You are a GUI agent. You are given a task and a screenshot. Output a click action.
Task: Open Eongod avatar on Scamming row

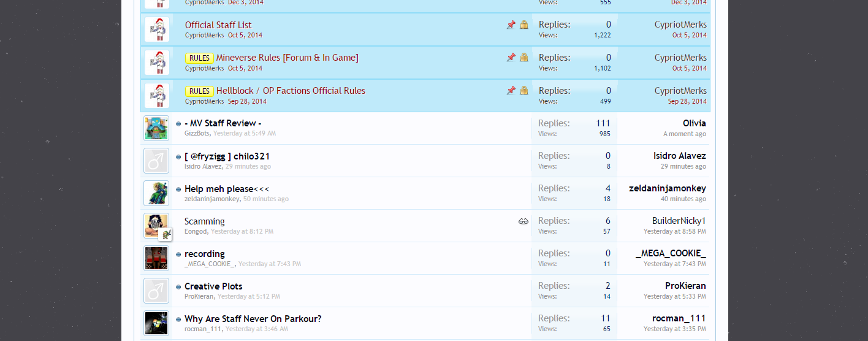click(156, 226)
